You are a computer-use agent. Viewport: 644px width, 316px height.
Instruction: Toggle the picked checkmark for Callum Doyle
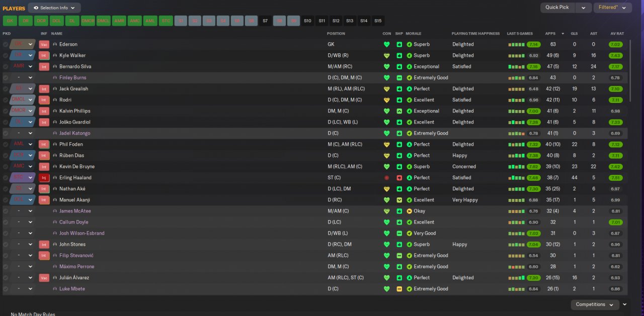6,222
